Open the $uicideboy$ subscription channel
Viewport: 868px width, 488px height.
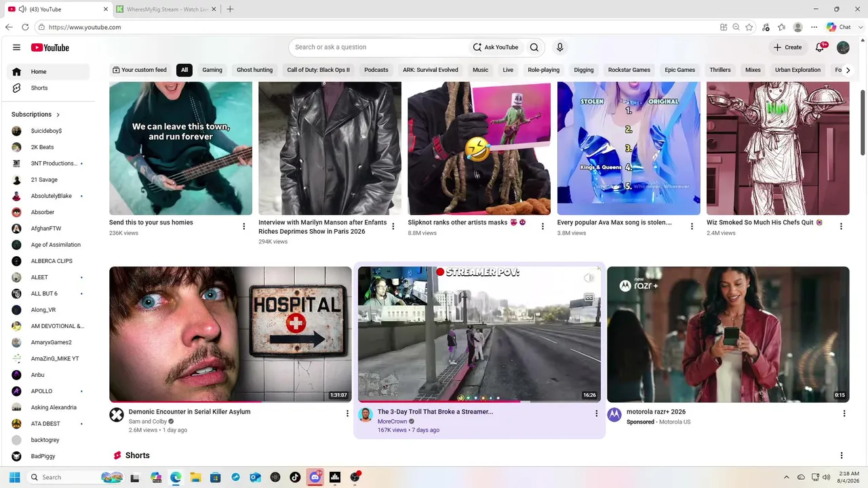click(48, 131)
